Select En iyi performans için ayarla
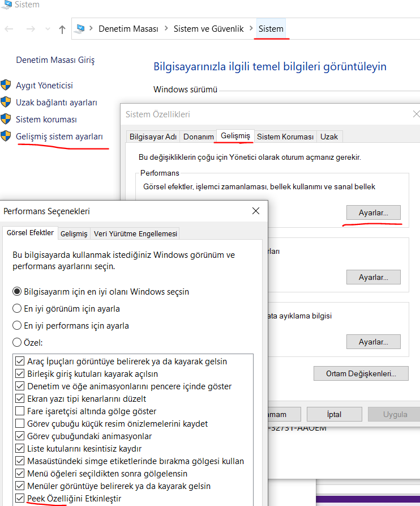420x506 pixels. pos(71,326)
